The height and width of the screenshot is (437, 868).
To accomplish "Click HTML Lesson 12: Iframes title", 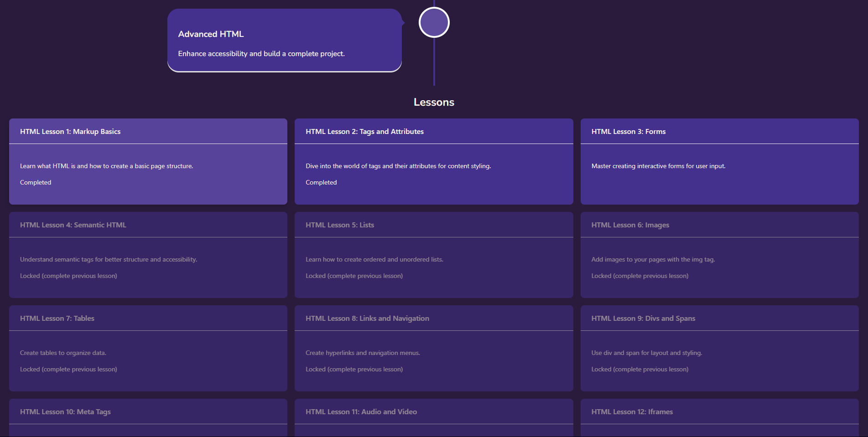I will tap(632, 412).
